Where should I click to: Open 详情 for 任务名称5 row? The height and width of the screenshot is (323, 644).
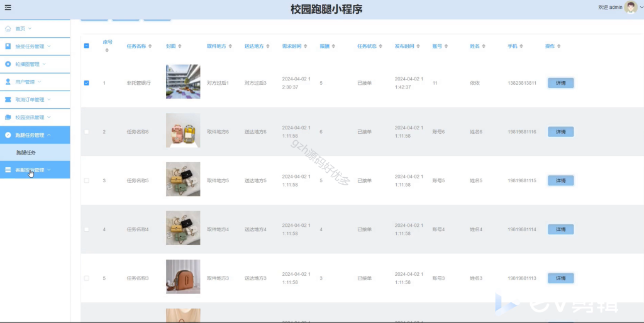click(x=560, y=180)
